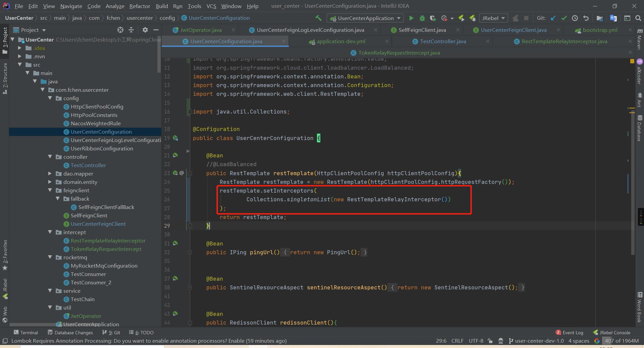Collapse the config package
The height and width of the screenshot is (348, 644).
[x=50, y=98]
